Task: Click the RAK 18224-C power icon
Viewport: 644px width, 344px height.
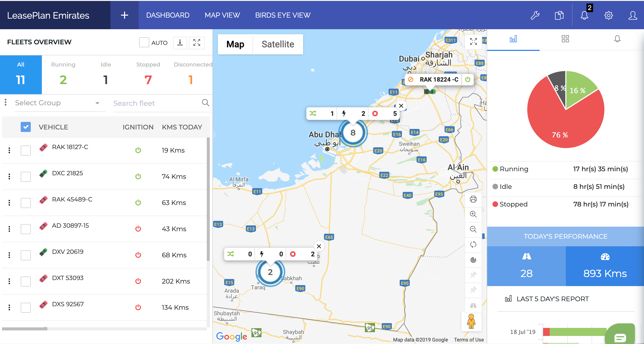Action: pyautogui.click(x=468, y=79)
